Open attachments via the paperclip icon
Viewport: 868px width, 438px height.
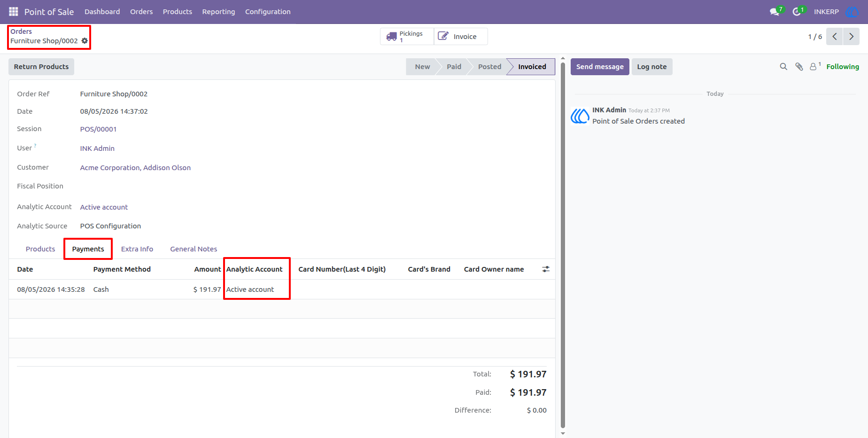point(799,67)
